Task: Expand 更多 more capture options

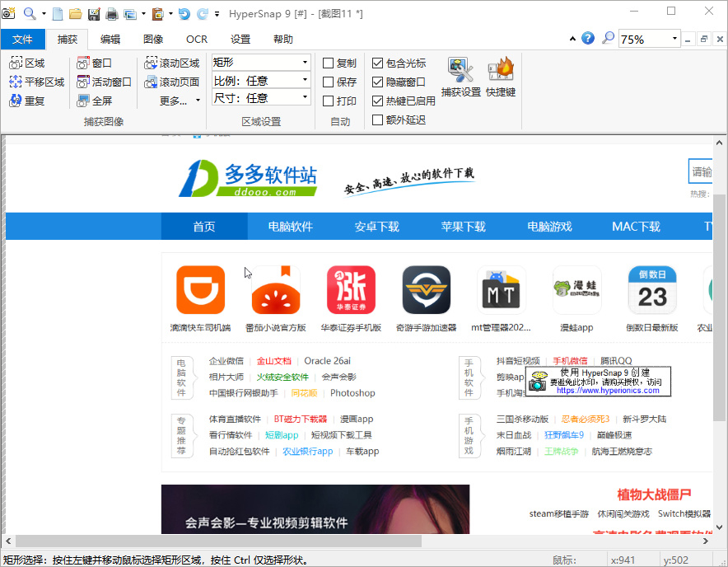Action: click(180, 101)
